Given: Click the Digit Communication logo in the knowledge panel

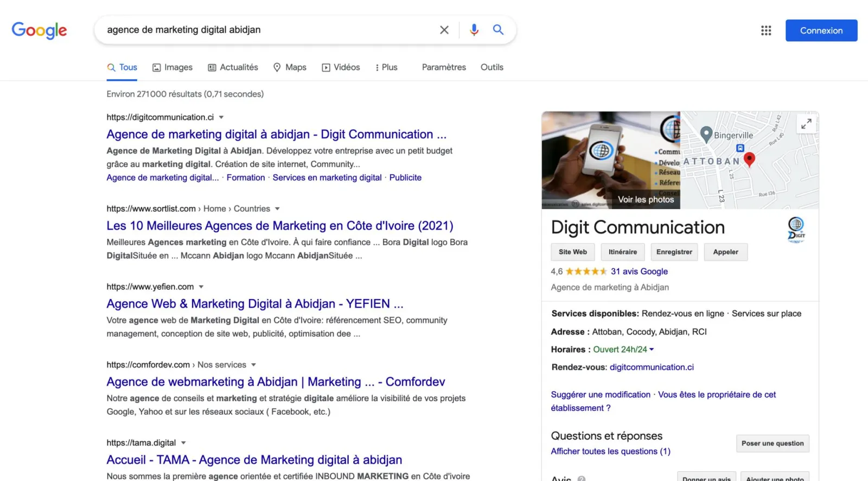Looking at the screenshot, I should pyautogui.click(x=796, y=230).
